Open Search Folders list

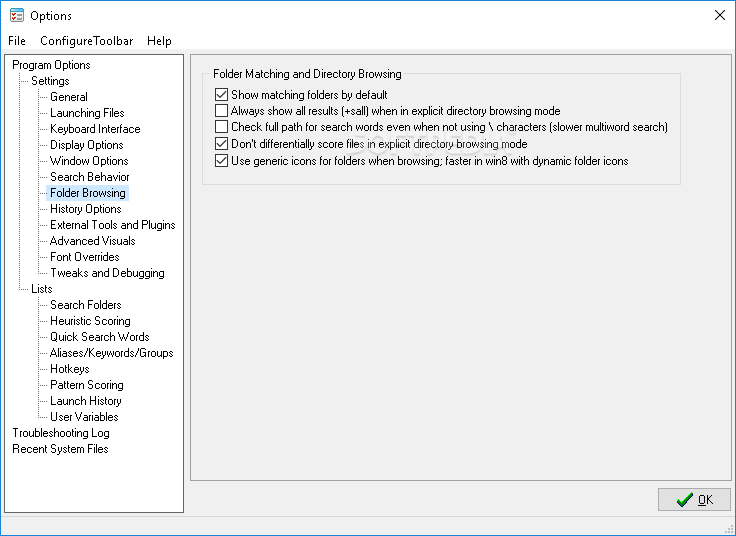[x=86, y=305]
